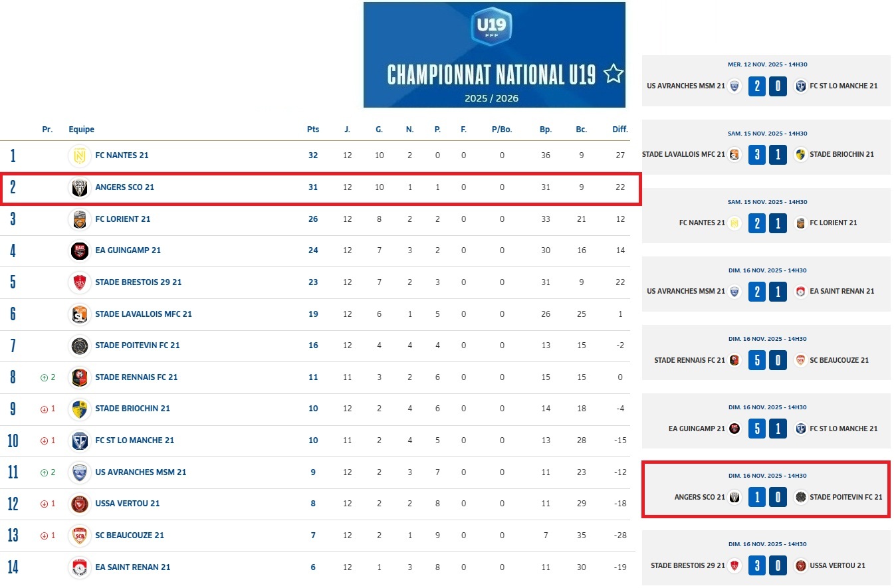The width and height of the screenshot is (896, 588).
Task: Click the Stade Brestois 29 crest in standings
Action: [x=79, y=282]
